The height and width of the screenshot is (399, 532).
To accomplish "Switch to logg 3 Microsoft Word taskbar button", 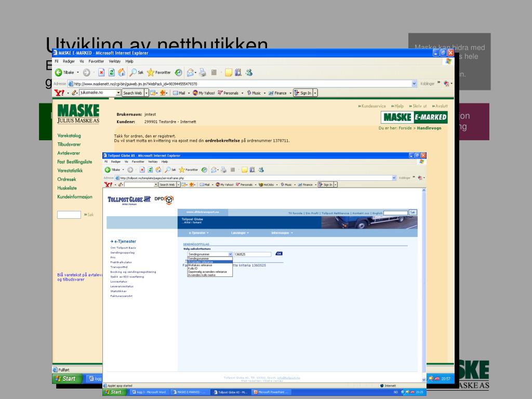I will 149,392.
